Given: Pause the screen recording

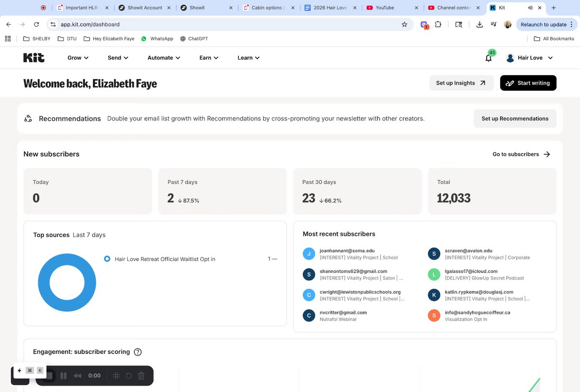Looking at the screenshot, I should (x=63, y=376).
